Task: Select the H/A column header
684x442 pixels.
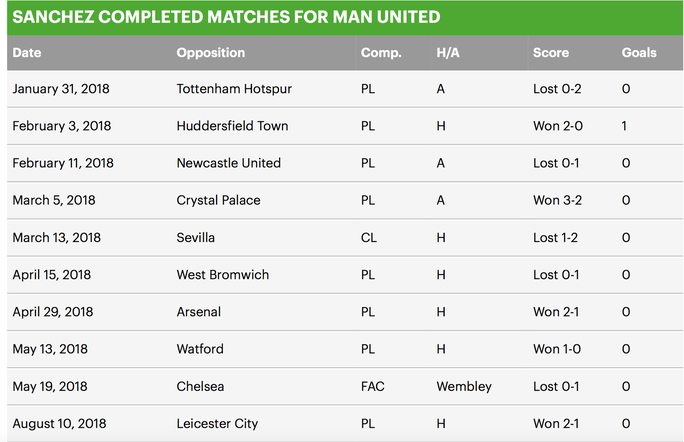Action: click(448, 53)
